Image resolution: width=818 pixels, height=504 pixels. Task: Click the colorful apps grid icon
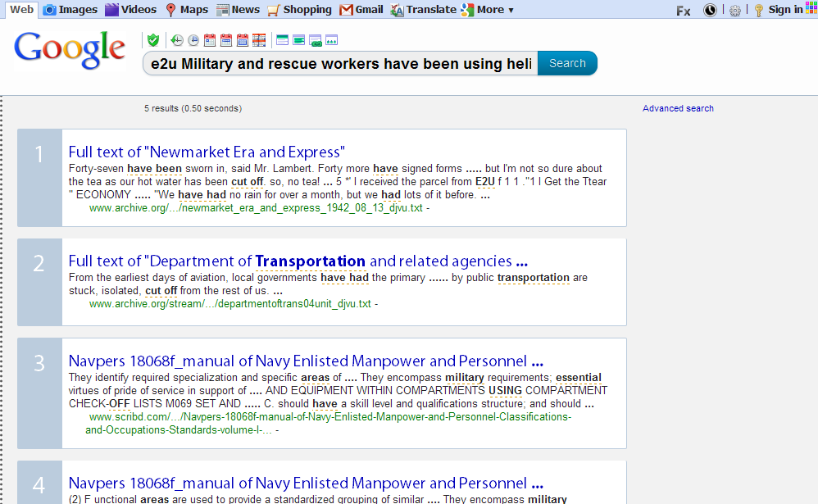(811, 9)
